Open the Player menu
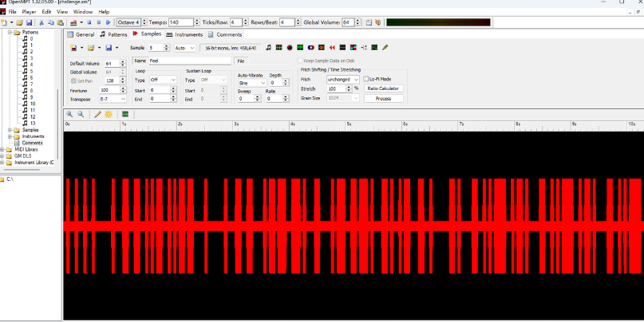The width and height of the screenshot is (644, 322). pyautogui.click(x=29, y=12)
